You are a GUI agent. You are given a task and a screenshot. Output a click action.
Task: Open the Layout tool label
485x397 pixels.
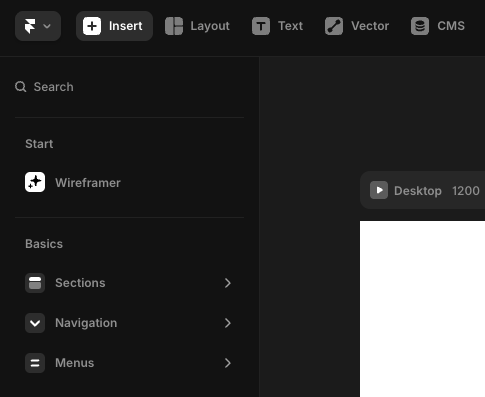click(x=210, y=26)
